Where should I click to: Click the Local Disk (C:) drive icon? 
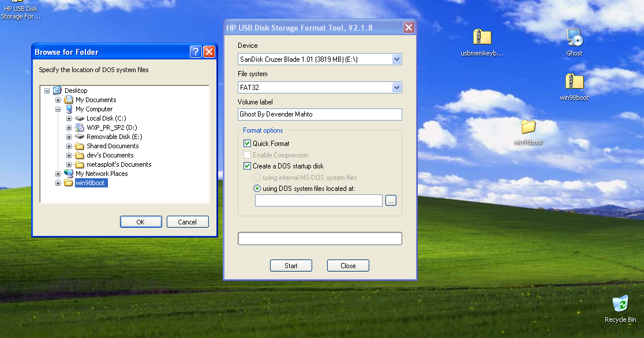(x=80, y=118)
